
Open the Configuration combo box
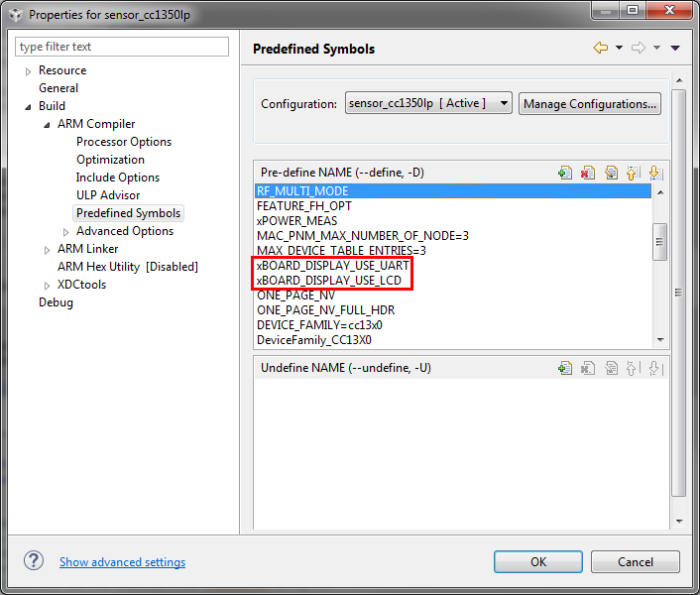428,103
